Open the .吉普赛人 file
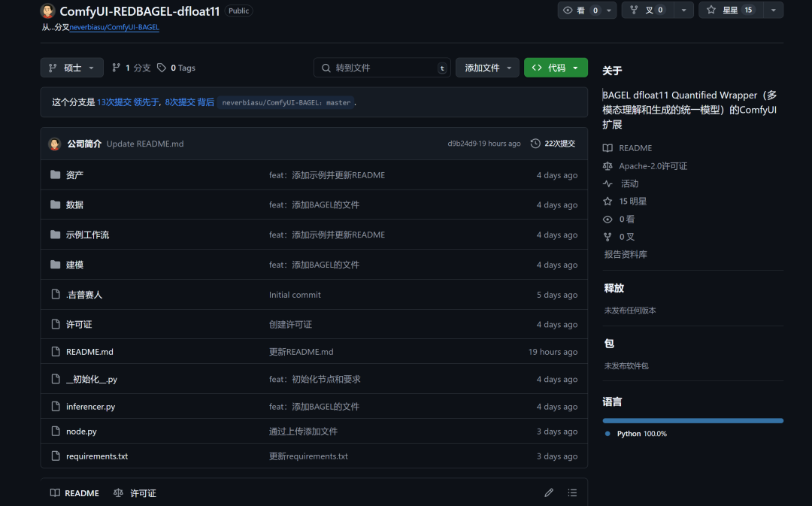This screenshot has width=812, height=506. [84, 295]
